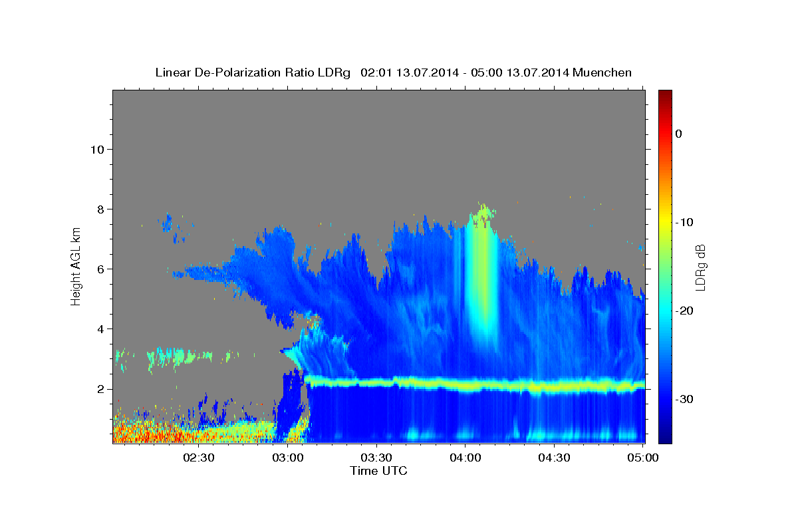The image size is (798, 532).
Task: Click the plot title 'Linear De-Polarization Ratio LDRg'
Action: point(253,72)
